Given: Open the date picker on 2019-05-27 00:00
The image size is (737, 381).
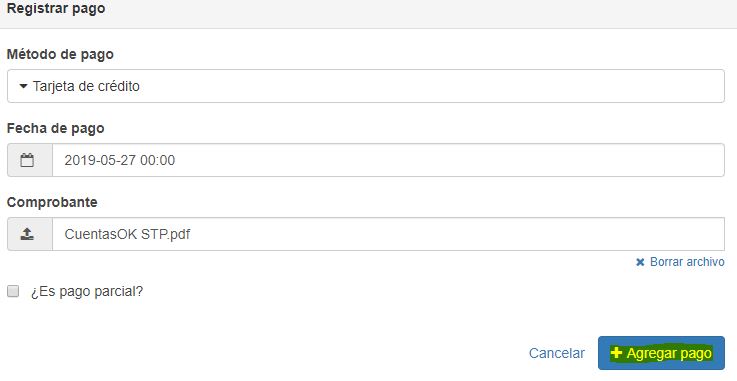Looking at the screenshot, I should point(119,160).
